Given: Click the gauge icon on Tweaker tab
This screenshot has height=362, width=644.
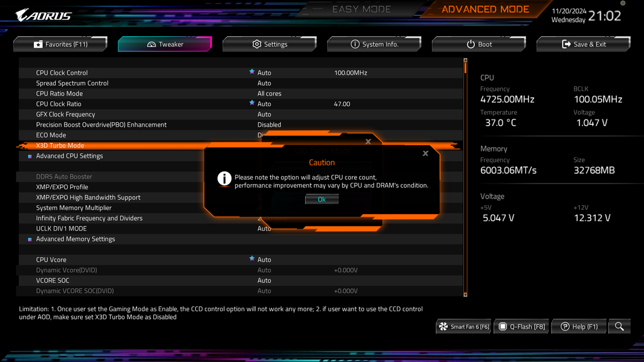Looking at the screenshot, I should 152,44.
